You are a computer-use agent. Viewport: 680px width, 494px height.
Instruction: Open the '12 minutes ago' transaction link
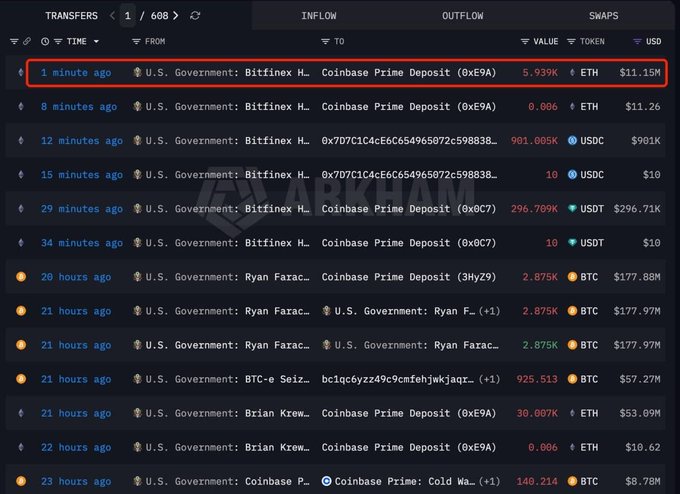point(82,141)
